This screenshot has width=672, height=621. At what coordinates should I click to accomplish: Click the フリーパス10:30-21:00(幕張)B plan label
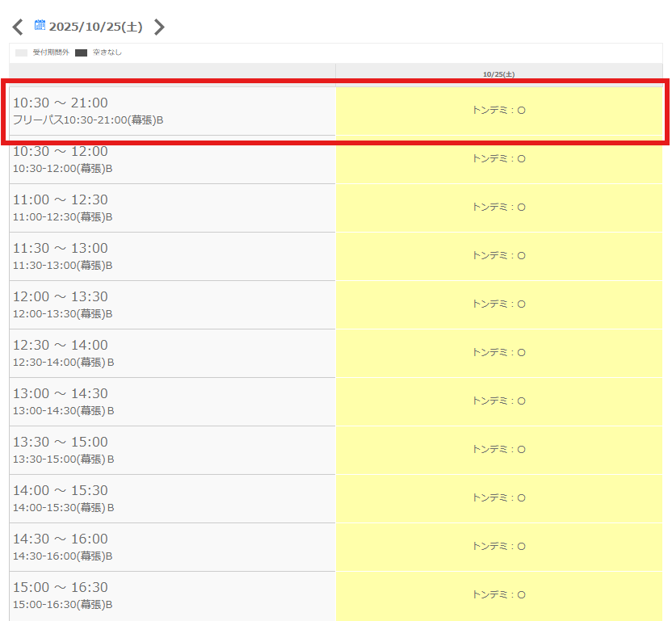(88, 120)
